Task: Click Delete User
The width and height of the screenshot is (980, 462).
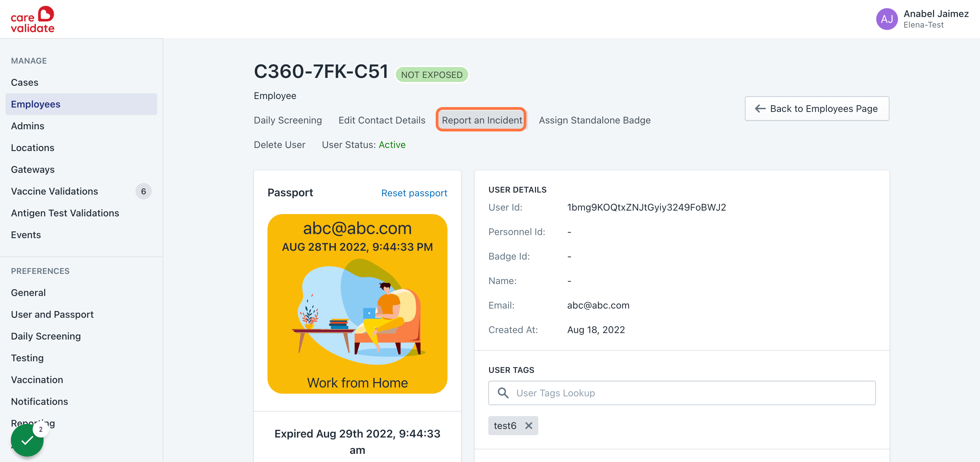Action: [x=279, y=145]
